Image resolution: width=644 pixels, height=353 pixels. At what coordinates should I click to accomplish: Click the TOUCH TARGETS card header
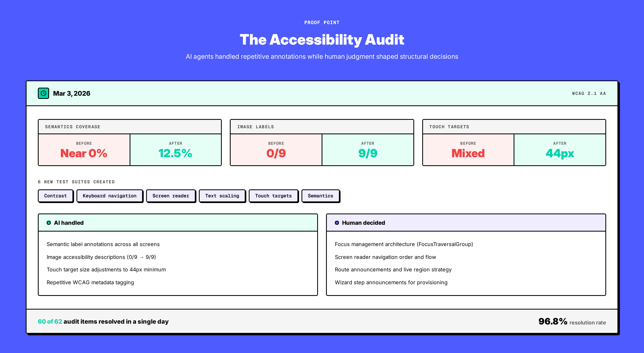point(514,127)
